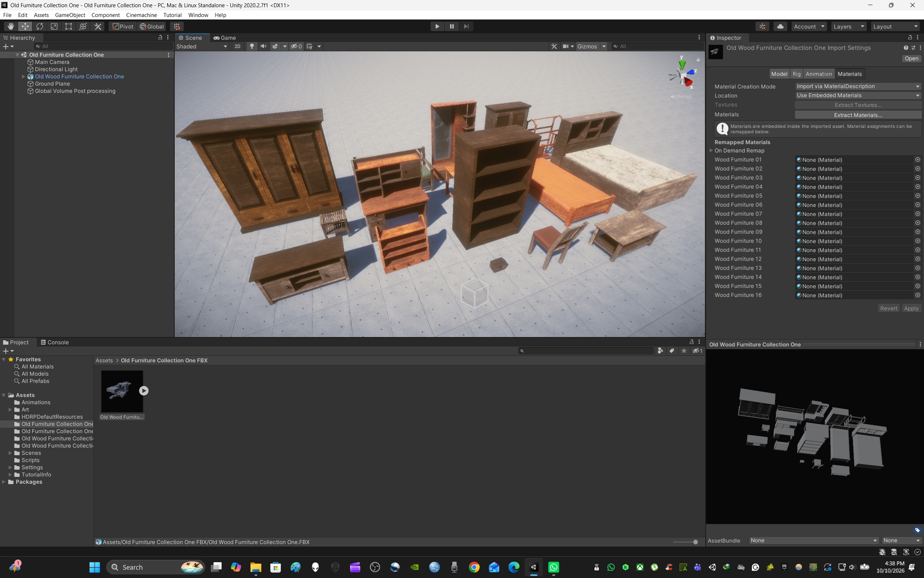924x578 pixels.
Task: Select the Move tool
Action: [x=25, y=26]
